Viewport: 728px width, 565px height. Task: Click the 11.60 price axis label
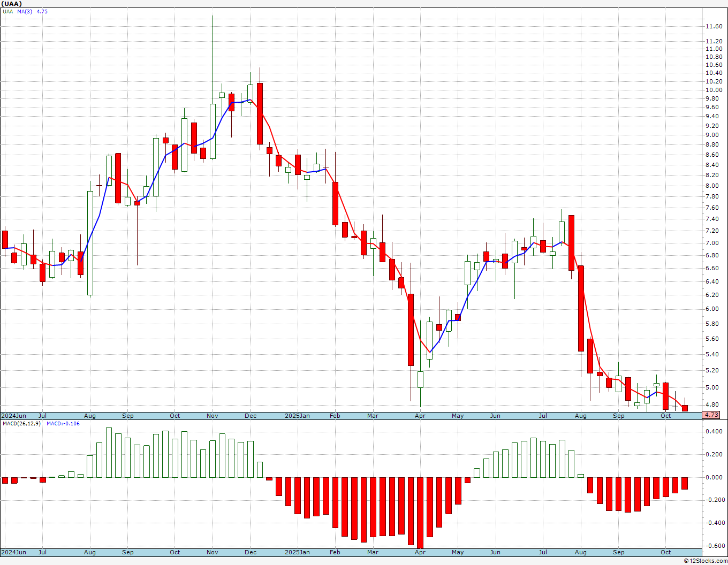coord(714,26)
